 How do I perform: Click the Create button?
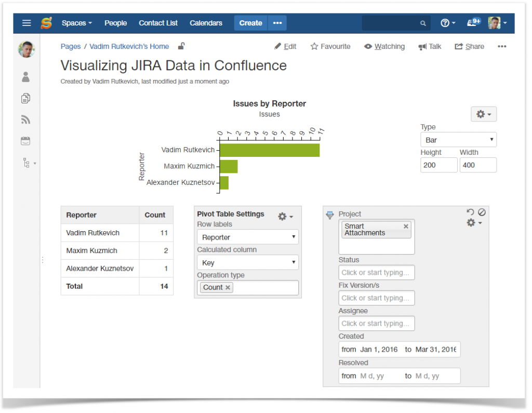point(250,23)
